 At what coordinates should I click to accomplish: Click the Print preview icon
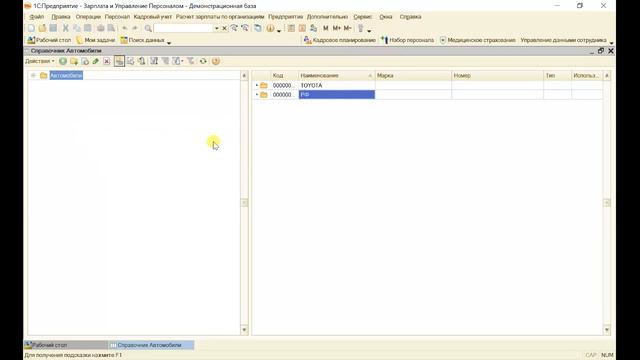click(x=111, y=28)
